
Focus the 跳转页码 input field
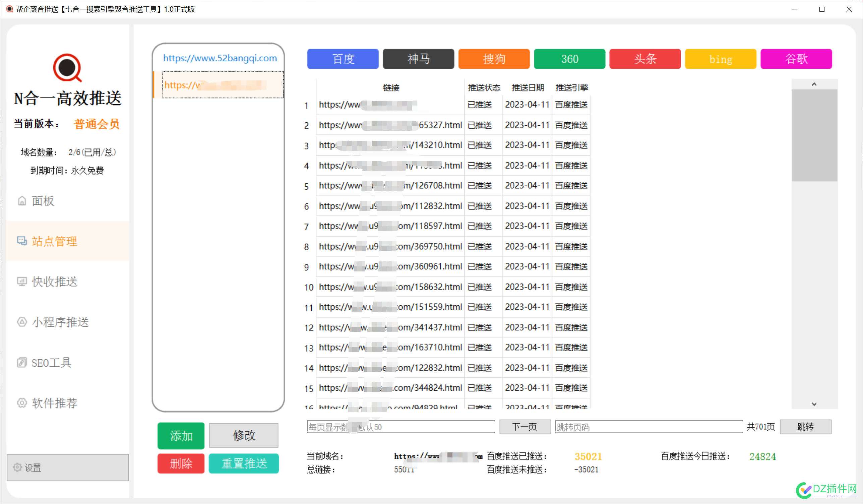(x=649, y=427)
